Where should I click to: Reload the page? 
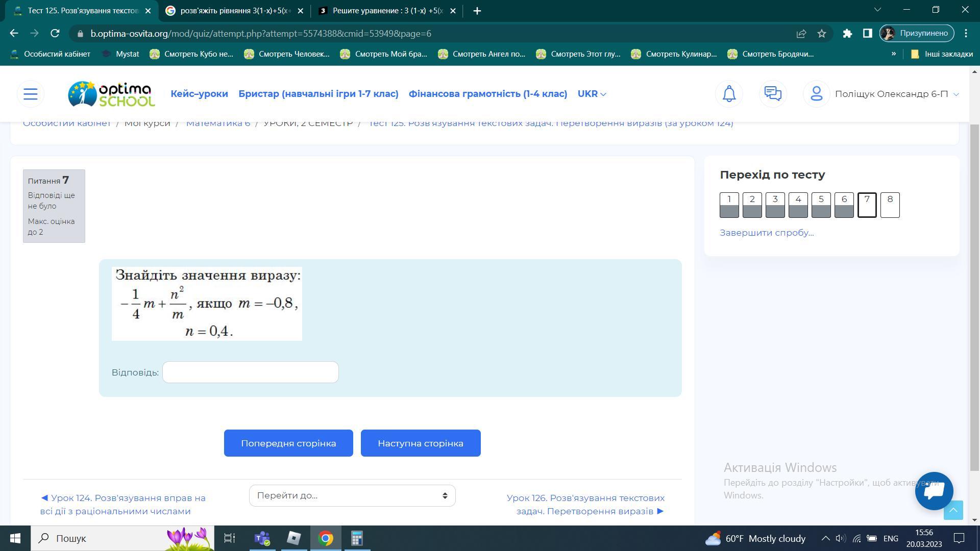click(x=55, y=33)
